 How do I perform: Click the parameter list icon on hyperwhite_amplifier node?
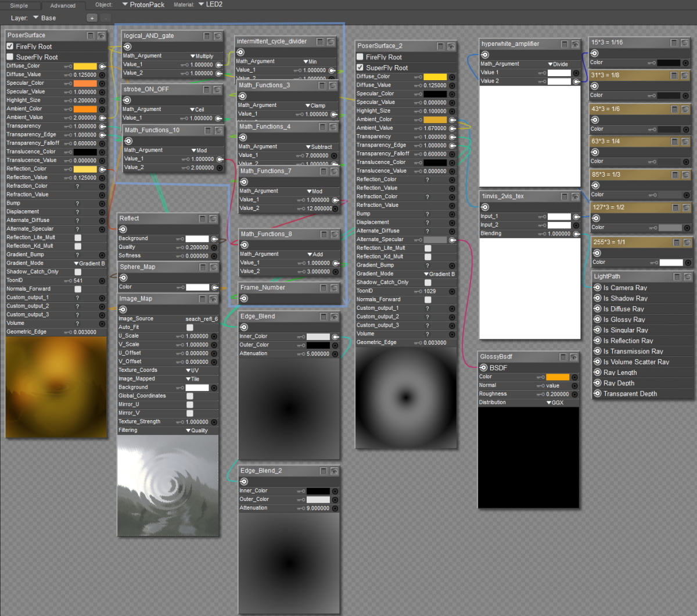point(564,44)
